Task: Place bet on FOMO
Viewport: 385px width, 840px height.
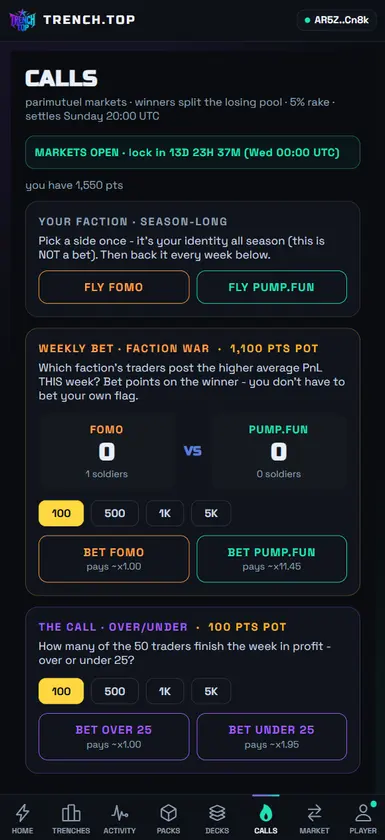Action: pyautogui.click(x=114, y=559)
